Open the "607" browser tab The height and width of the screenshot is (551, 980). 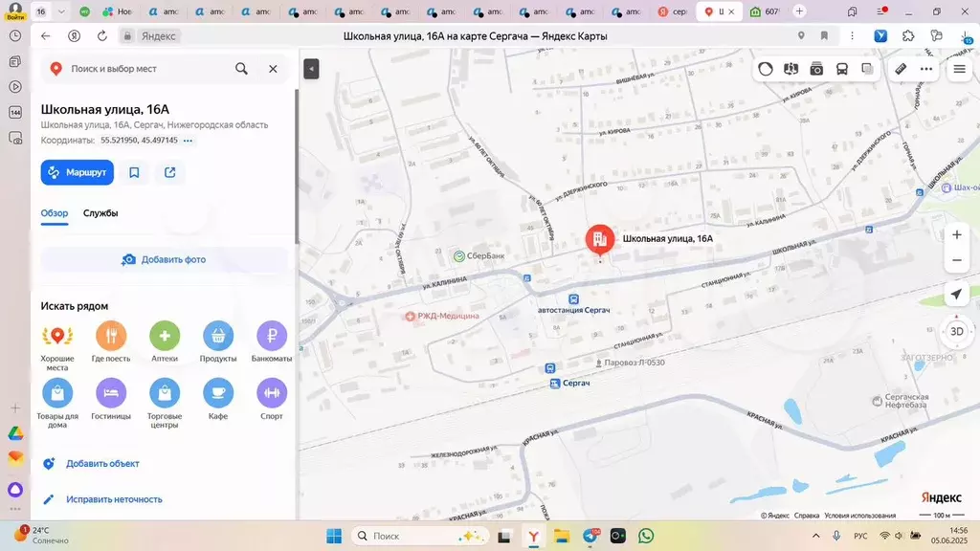click(765, 11)
